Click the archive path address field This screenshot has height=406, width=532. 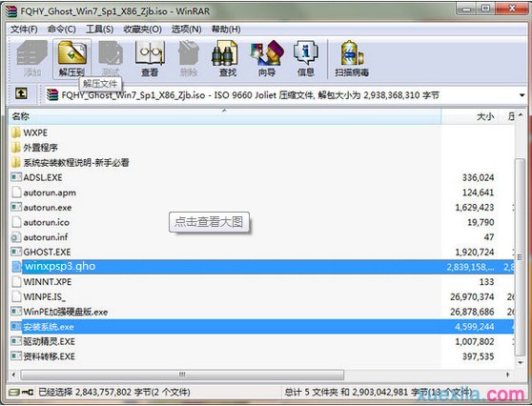pyautogui.click(x=284, y=95)
